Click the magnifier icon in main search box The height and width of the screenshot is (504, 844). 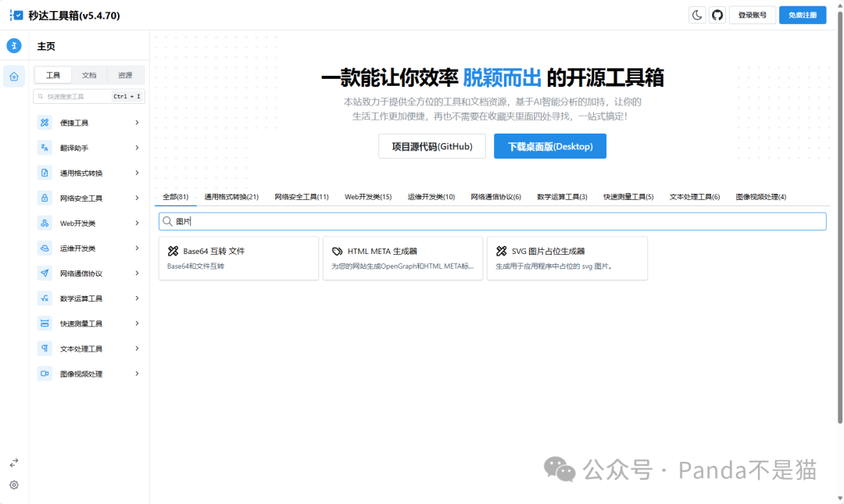pos(167,221)
